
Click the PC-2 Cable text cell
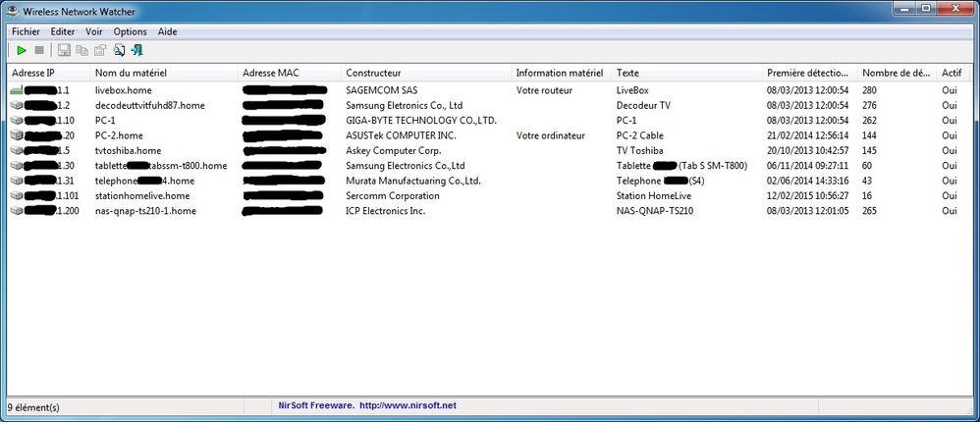640,135
